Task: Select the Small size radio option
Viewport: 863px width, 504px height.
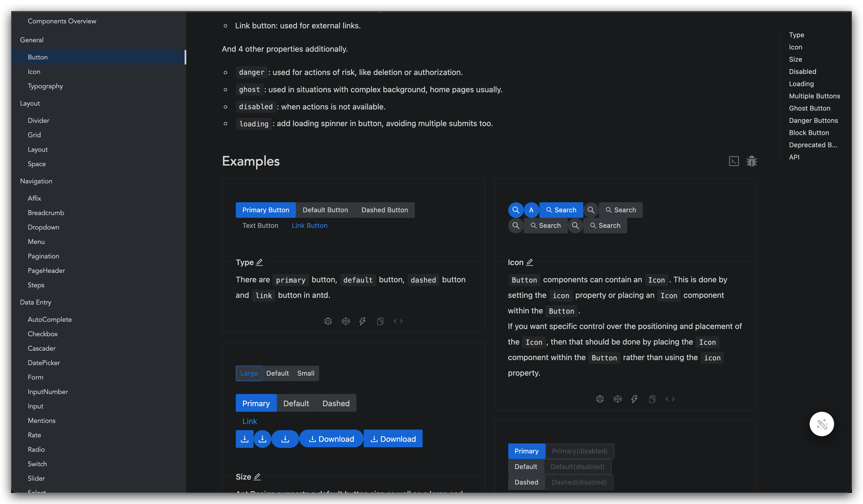Action: 306,373
